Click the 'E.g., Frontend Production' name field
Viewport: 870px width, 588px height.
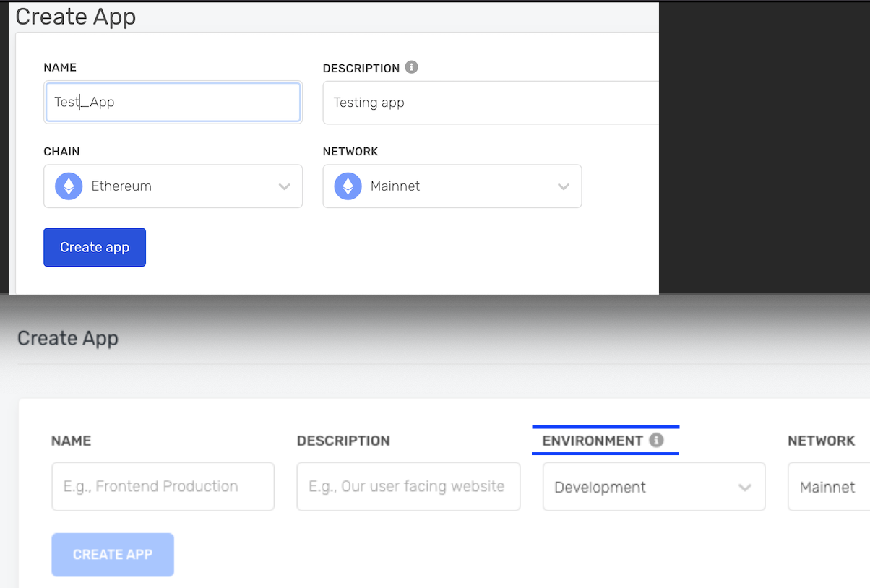(x=163, y=487)
